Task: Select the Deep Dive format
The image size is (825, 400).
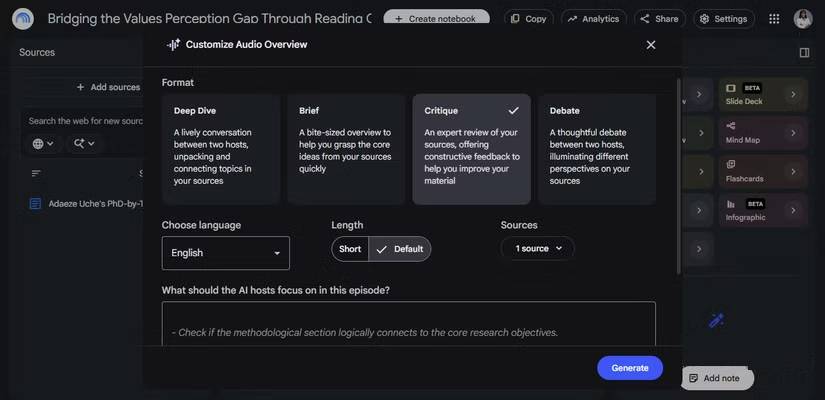Action: tap(221, 149)
